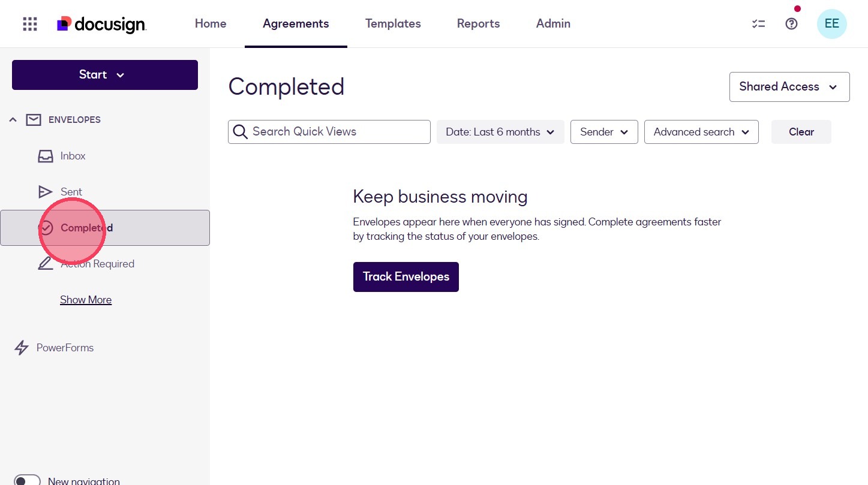Click the Show More link

(86, 300)
